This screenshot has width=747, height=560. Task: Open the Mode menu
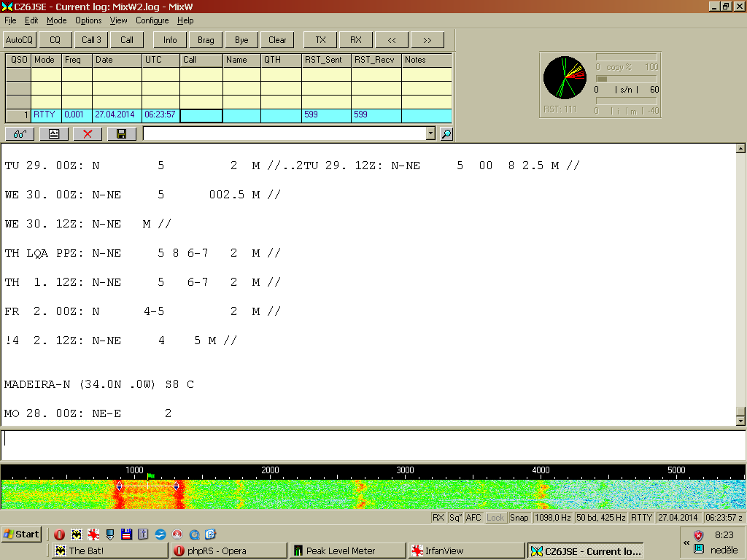(x=57, y=20)
